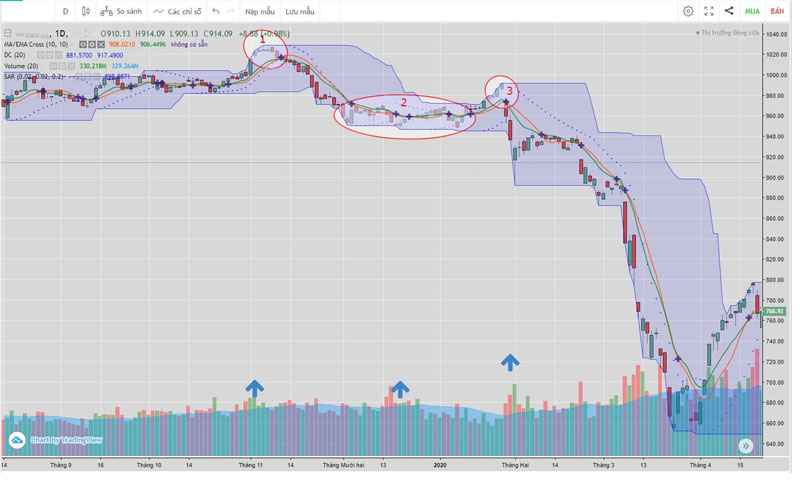Click the 2020 time axis label
Image resolution: width=800 pixels, height=503 pixels.
pyautogui.click(x=440, y=465)
